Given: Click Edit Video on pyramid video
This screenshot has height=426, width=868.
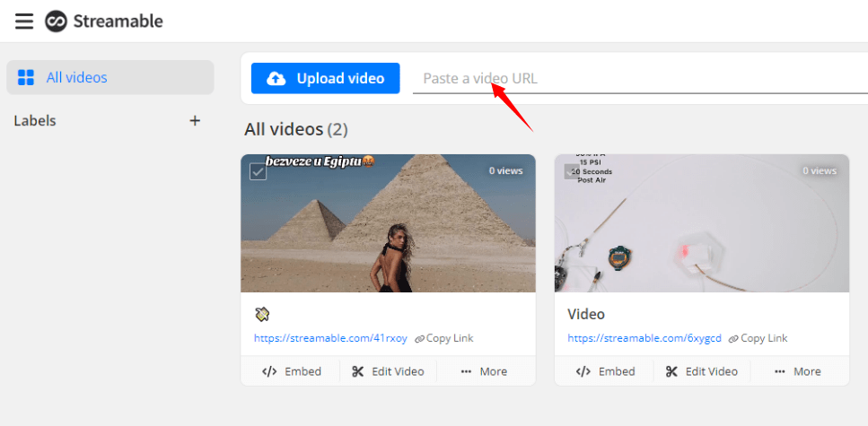Looking at the screenshot, I should click(x=388, y=371).
